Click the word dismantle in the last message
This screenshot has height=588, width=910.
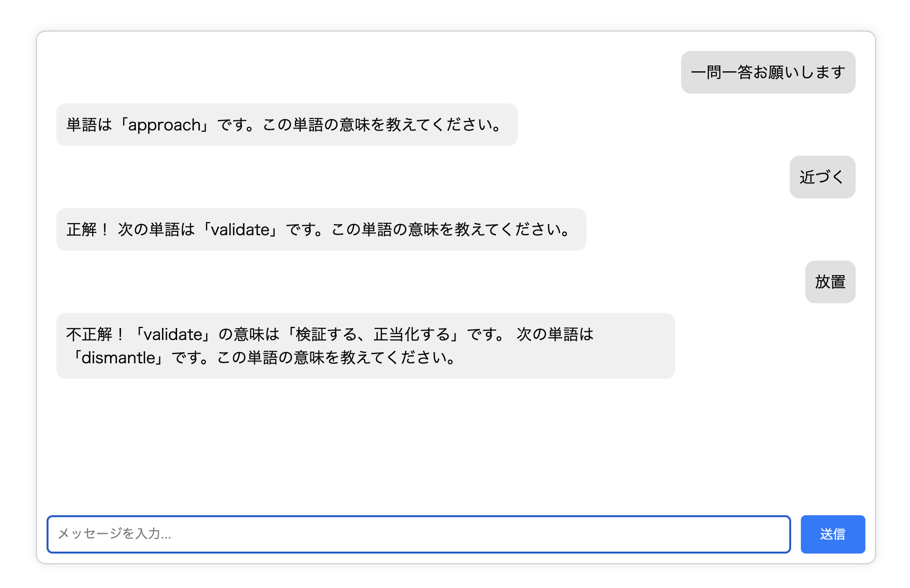pos(118,358)
